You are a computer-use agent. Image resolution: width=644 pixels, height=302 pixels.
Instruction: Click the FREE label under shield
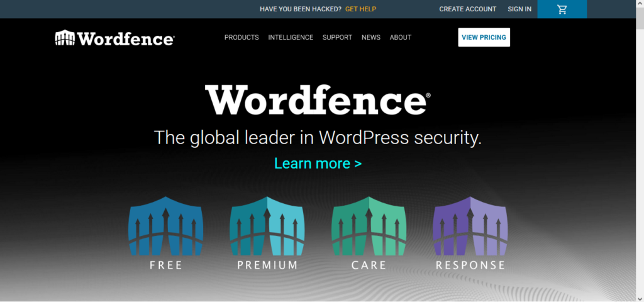click(166, 265)
